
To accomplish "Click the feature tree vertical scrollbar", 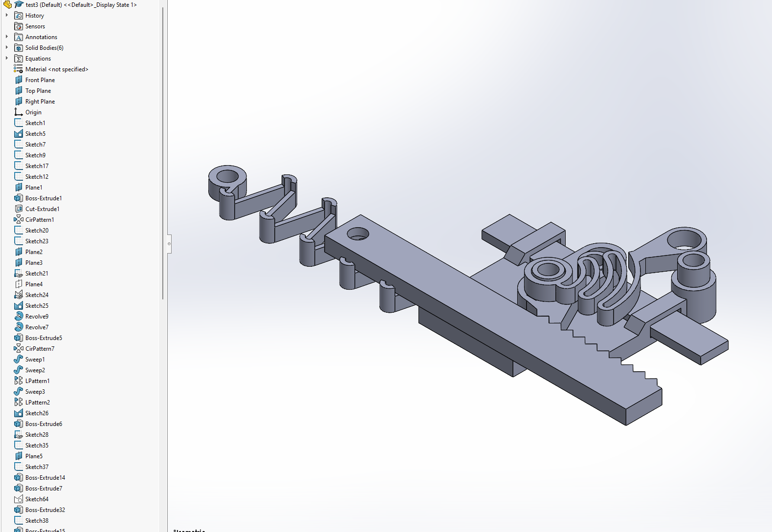I will coord(163,153).
